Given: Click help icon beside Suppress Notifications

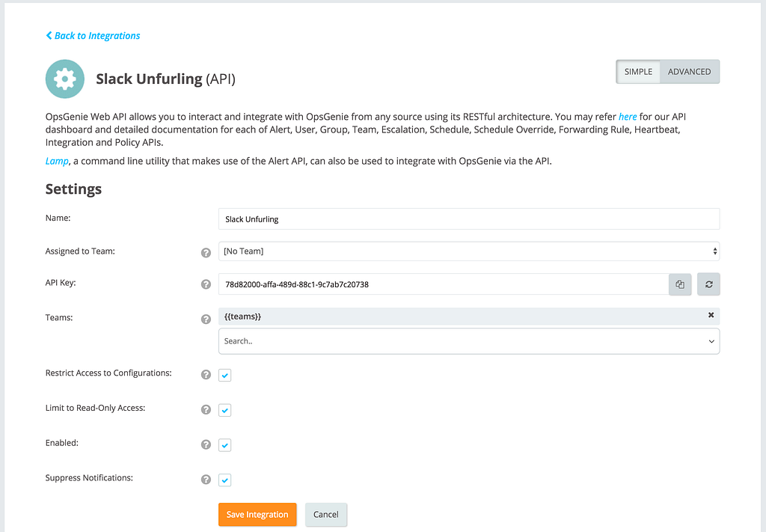Looking at the screenshot, I should click(206, 480).
